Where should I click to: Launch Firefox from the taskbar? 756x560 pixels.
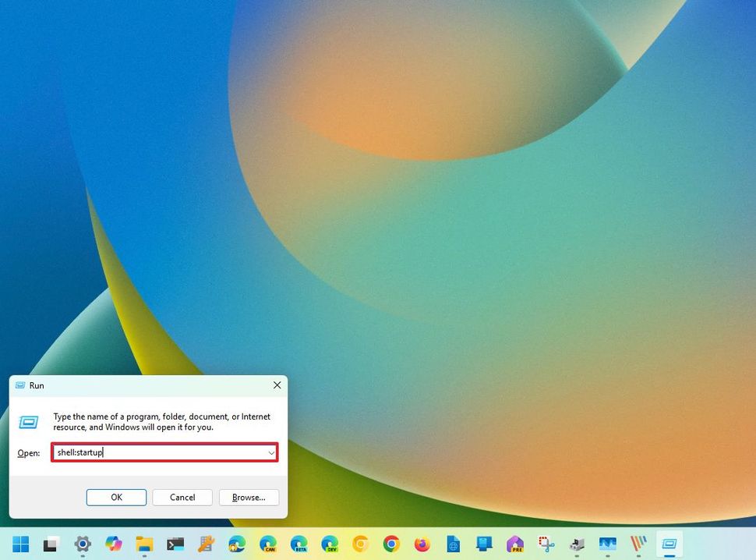point(422,544)
